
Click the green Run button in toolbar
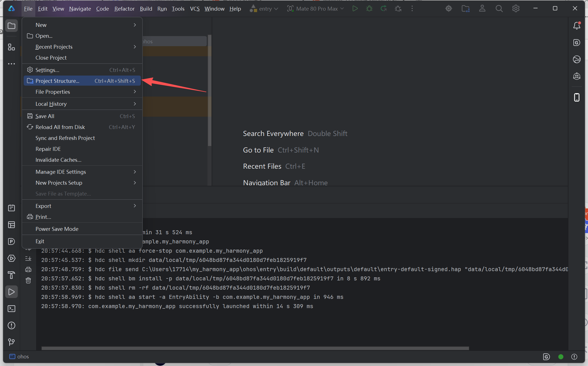click(355, 9)
